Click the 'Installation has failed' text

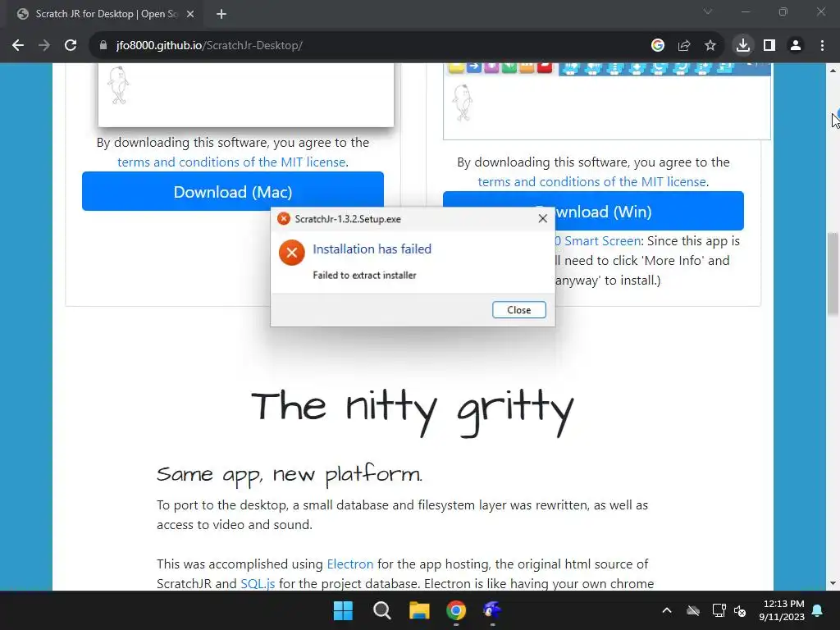[x=372, y=249]
